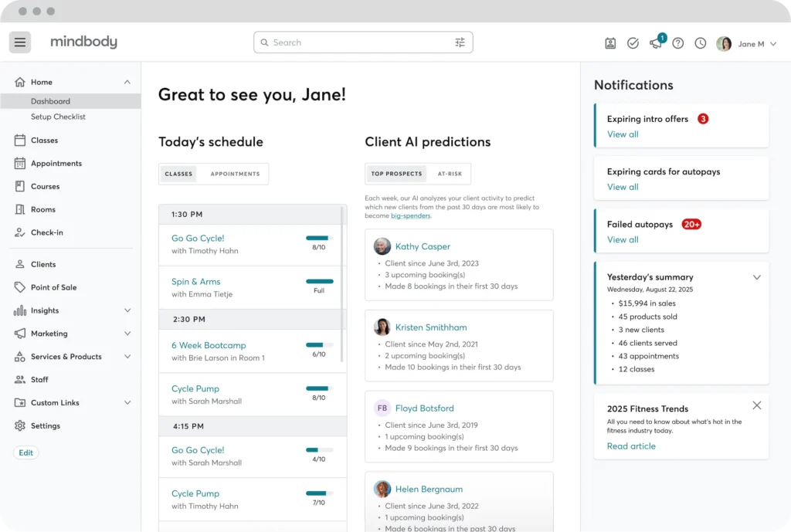Open Setup Checklist in sidebar

[x=58, y=117]
